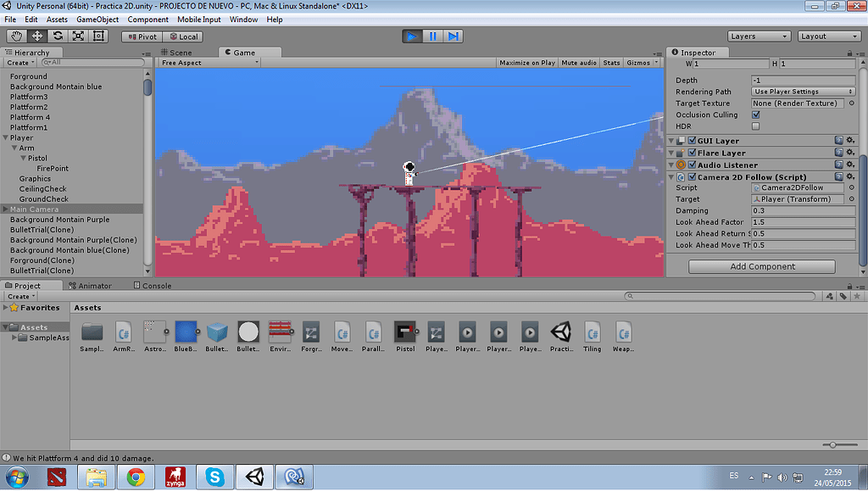Viewport: 868px width, 491px height.
Task: Select the Scale tool
Action: 77,36
